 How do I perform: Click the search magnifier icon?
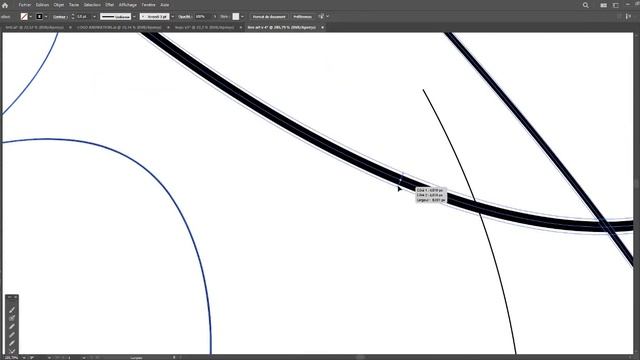pos(586,5)
